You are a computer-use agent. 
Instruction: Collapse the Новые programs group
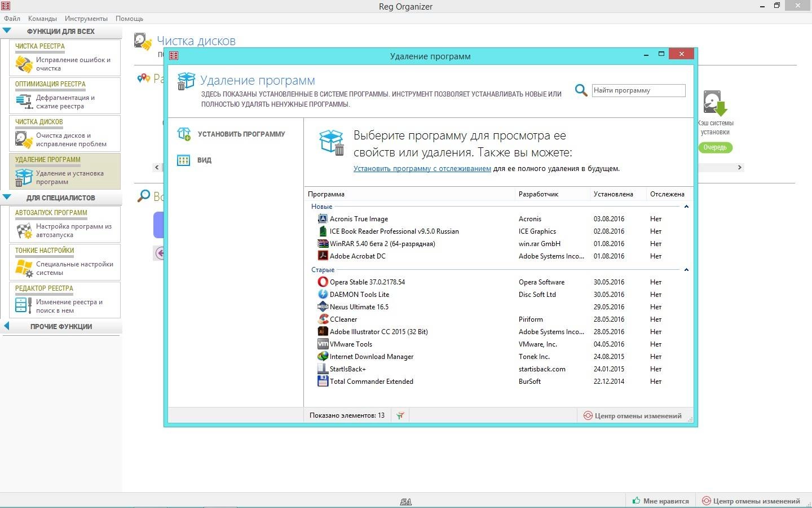point(686,207)
